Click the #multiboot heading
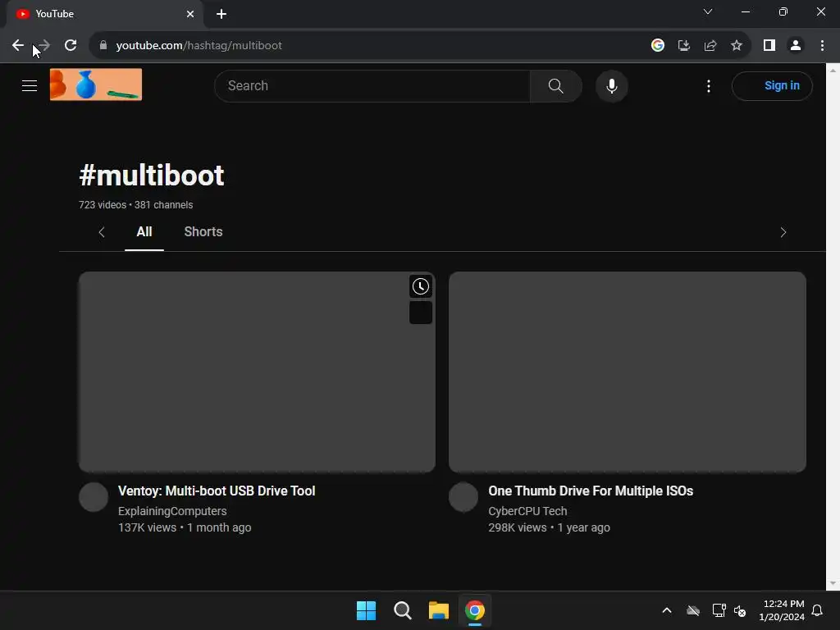 (x=152, y=176)
